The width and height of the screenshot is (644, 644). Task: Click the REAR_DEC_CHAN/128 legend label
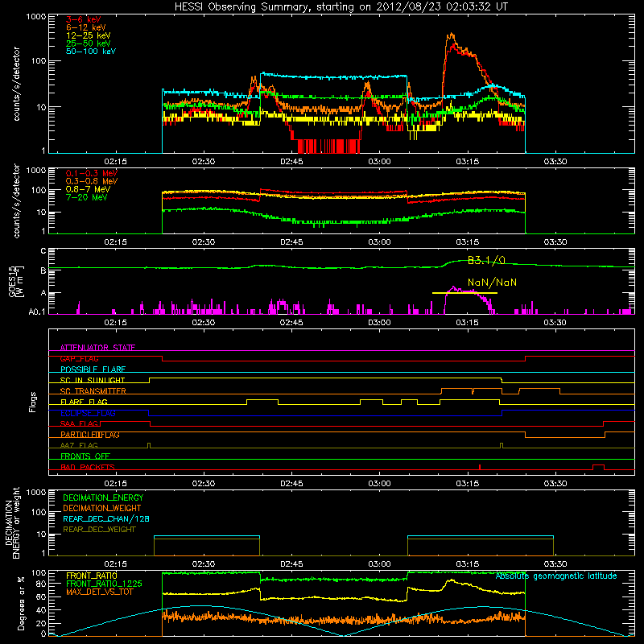coord(106,518)
